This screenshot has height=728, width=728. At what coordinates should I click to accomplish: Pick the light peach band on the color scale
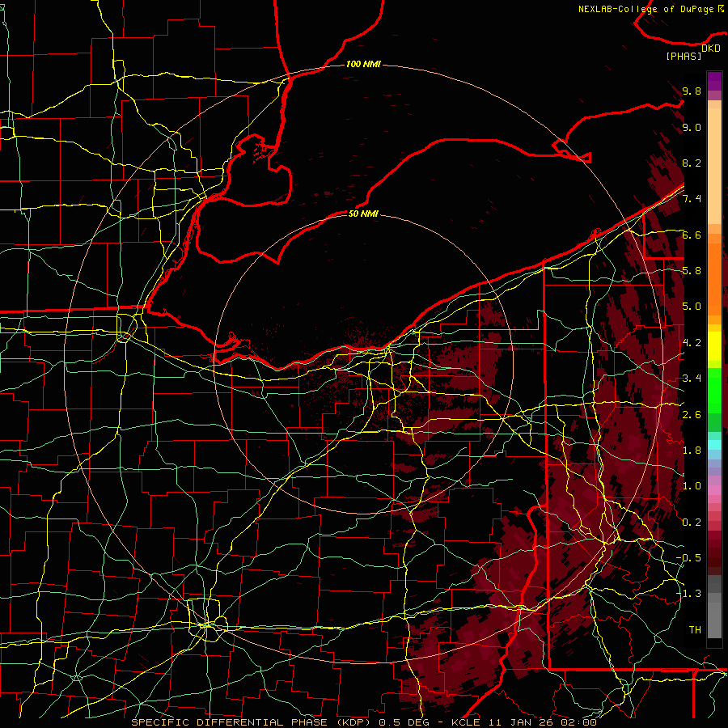[x=714, y=166]
